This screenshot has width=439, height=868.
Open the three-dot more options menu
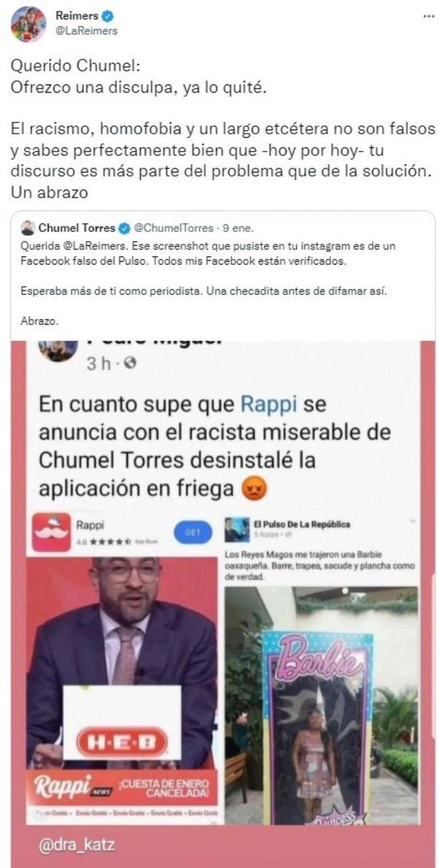pos(428,17)
